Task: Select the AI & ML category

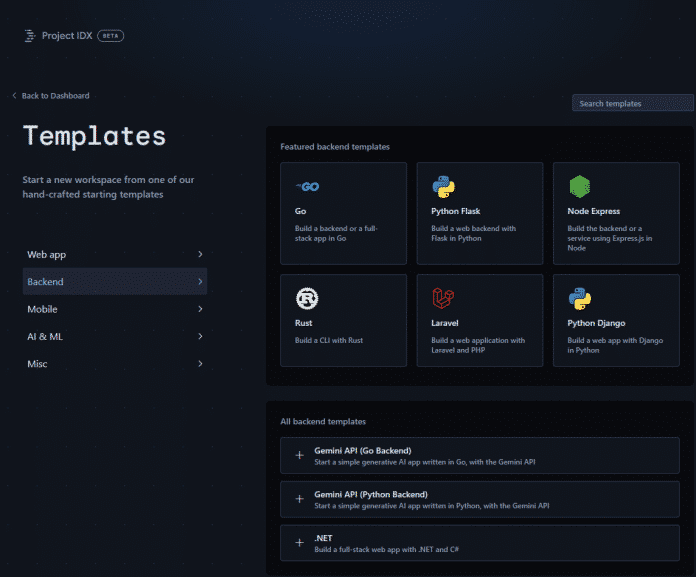Action: pyautogui.click(x=115, y=336)
